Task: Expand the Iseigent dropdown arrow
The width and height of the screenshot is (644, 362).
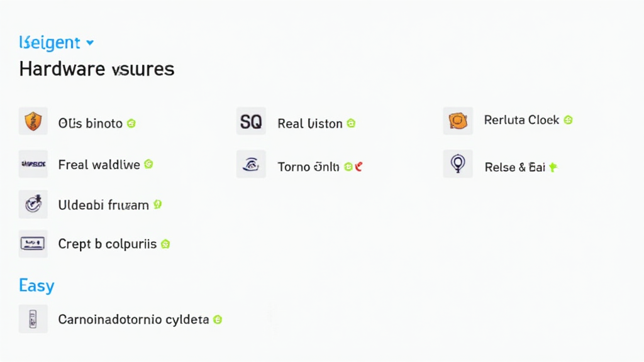Action: point(90,43)
